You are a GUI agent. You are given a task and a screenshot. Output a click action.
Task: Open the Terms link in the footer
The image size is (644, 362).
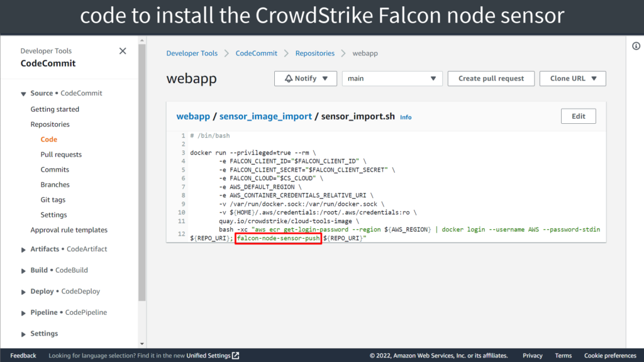(563, 356)
